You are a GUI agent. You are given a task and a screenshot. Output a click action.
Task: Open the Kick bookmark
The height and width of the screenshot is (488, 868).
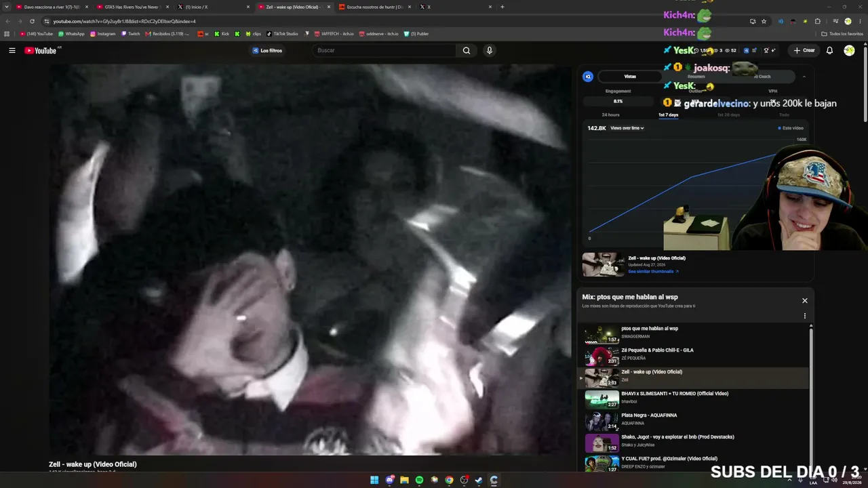222,34
